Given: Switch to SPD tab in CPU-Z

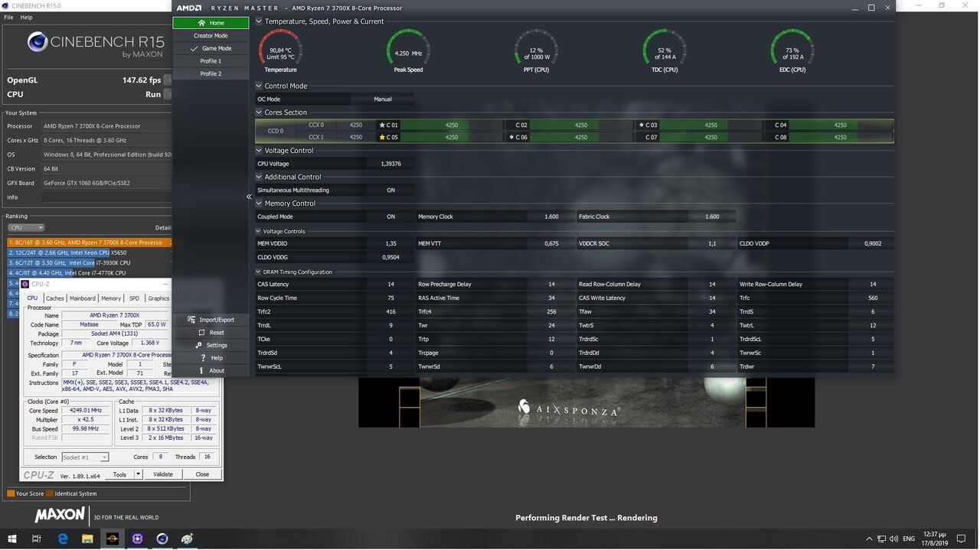Looking at the screenshot, I should click(x=134, y=298).
